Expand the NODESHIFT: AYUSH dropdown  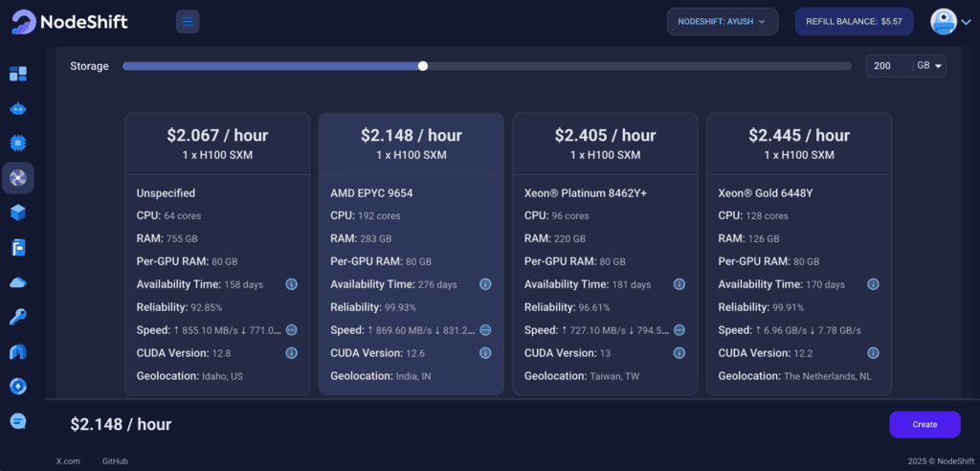pos(723,22)
